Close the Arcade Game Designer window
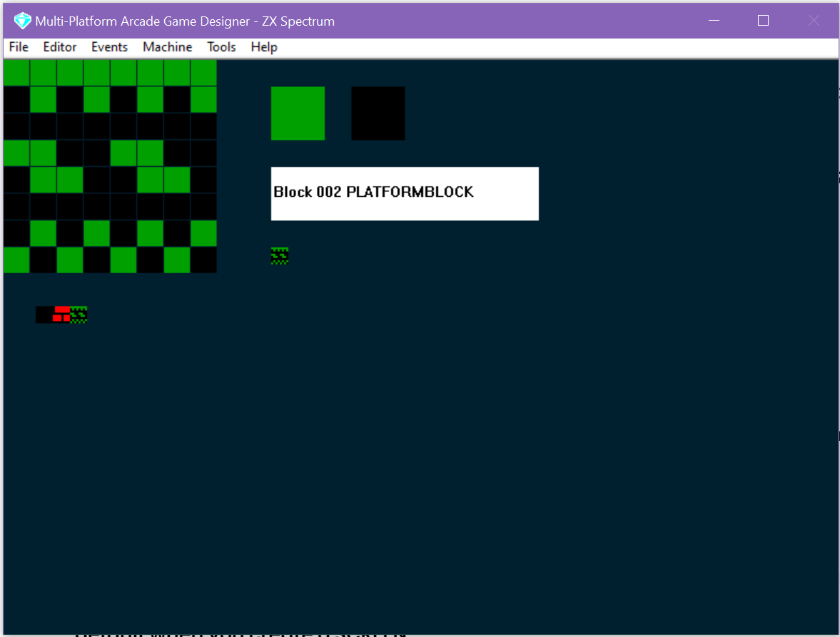This screenshot has width=840, height=637. click(814, 21)
